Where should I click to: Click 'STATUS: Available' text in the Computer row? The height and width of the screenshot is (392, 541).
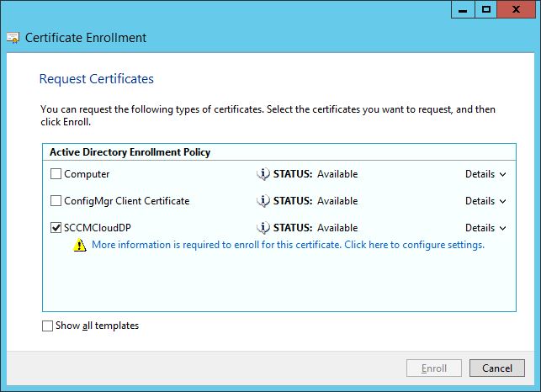pyautogui.click(x=316, y=174)
